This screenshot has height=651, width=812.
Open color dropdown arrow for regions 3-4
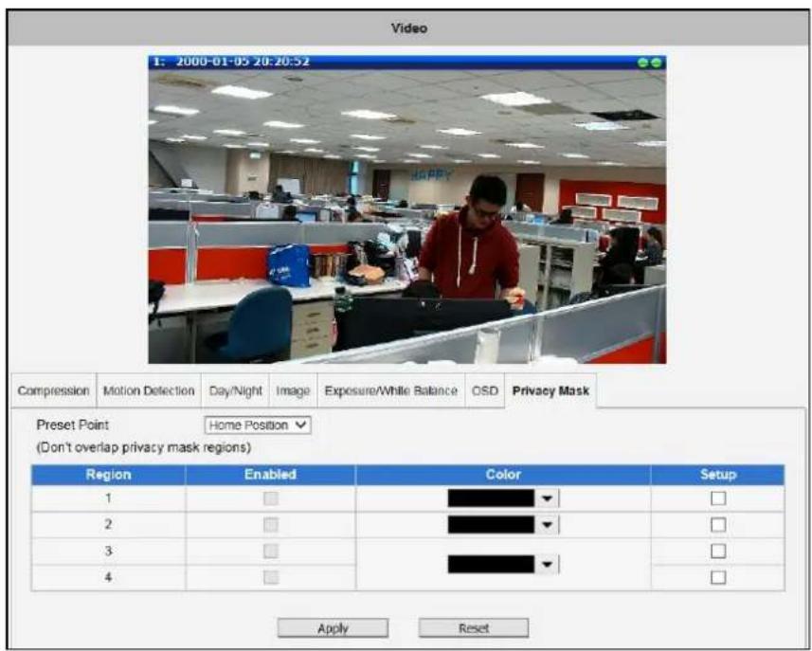coord(547,564)
